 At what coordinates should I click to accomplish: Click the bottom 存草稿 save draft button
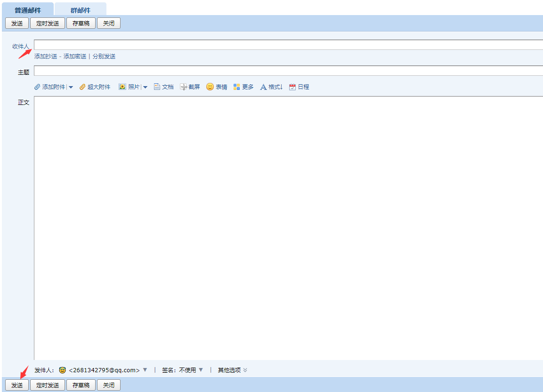[81, 385]
